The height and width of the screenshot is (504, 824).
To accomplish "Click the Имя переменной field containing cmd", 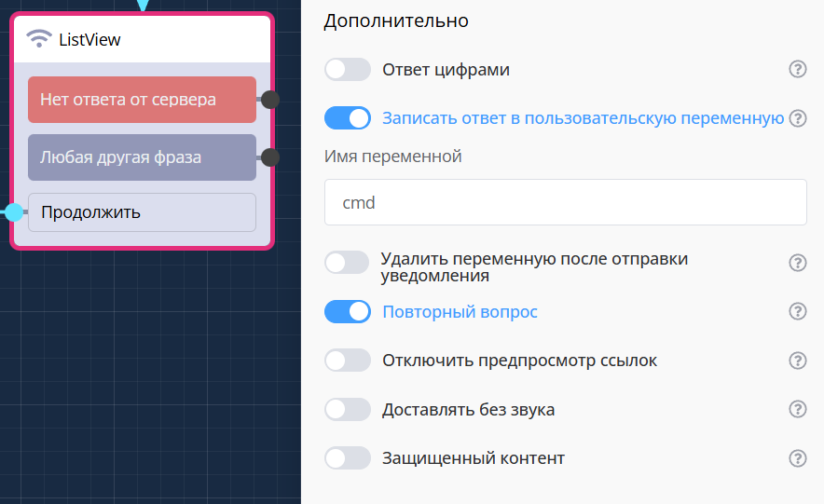I will (x=565, y=202).
